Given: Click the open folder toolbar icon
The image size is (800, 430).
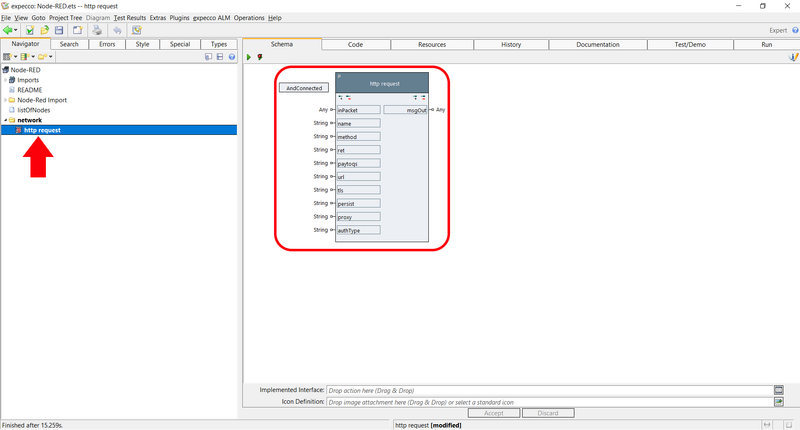Looking at the screenshot, I should click(x=44, y=30).
